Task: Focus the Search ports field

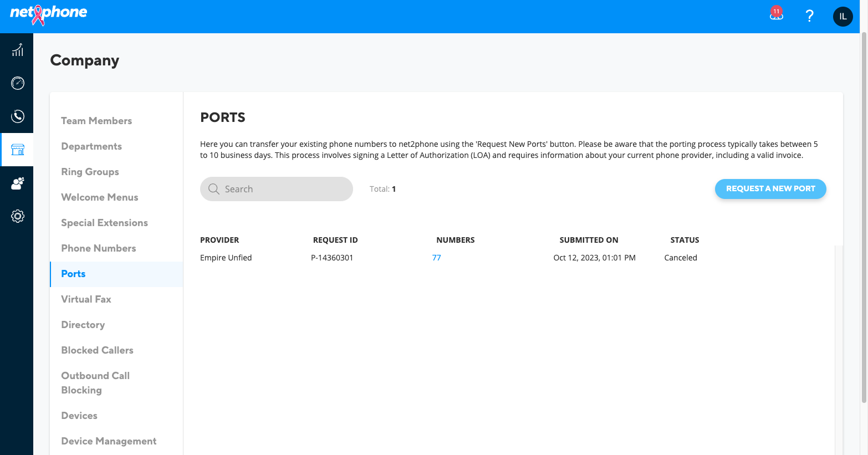Action: click(277, 189)
